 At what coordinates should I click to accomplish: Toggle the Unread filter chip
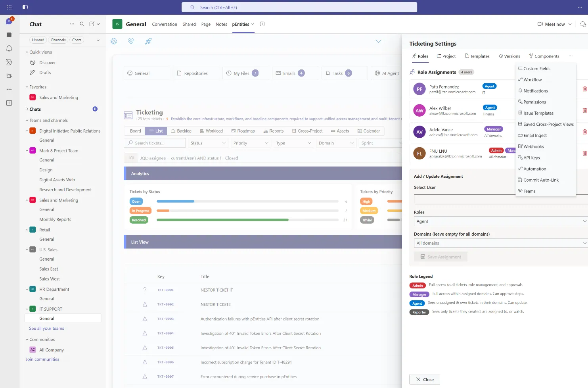[x=38, y=40]
